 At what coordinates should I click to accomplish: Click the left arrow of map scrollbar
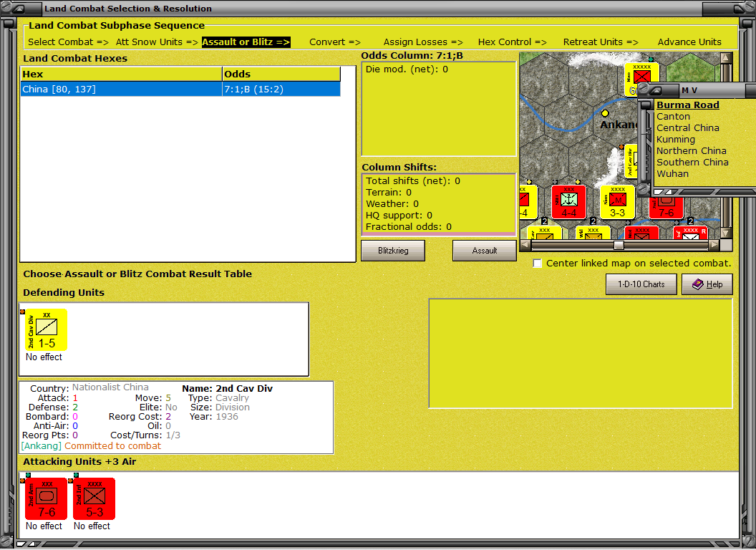[525, 245]
